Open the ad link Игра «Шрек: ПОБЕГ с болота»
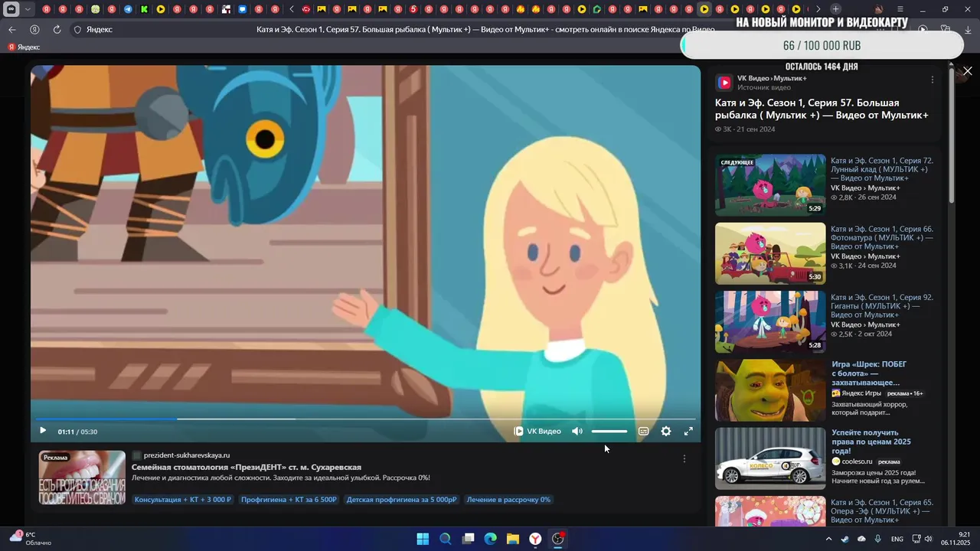 870,373
